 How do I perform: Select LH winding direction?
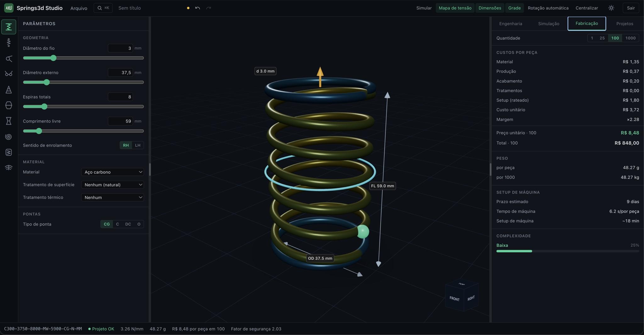tap(138, 145)
